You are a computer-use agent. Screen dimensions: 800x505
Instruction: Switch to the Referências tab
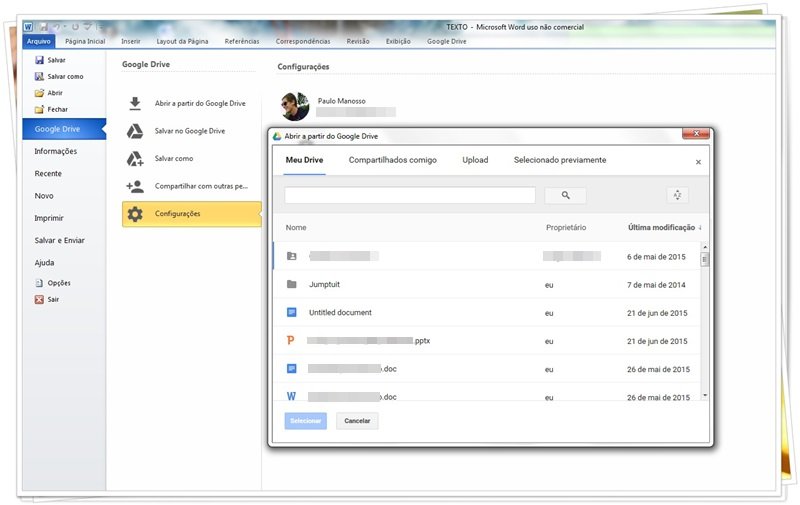pos(242,41)
